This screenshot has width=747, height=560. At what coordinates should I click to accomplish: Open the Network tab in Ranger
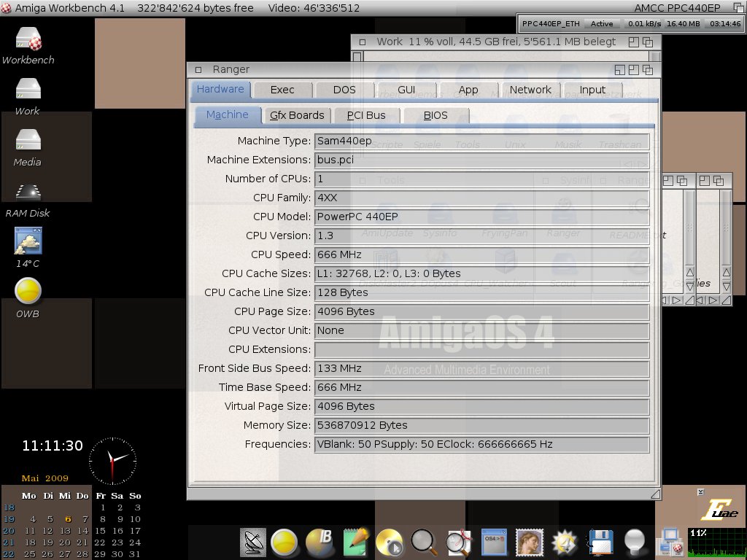pyautogui.click(x=530, y=90)
